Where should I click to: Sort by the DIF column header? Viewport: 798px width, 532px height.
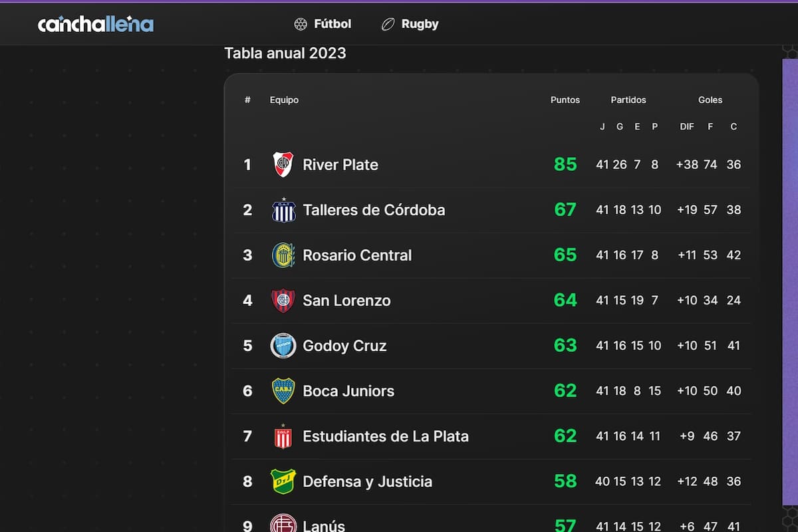pos(687,126)
